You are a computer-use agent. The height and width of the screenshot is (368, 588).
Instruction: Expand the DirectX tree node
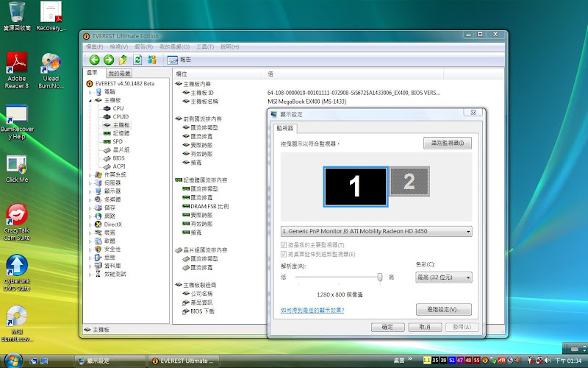click(90, 224)
